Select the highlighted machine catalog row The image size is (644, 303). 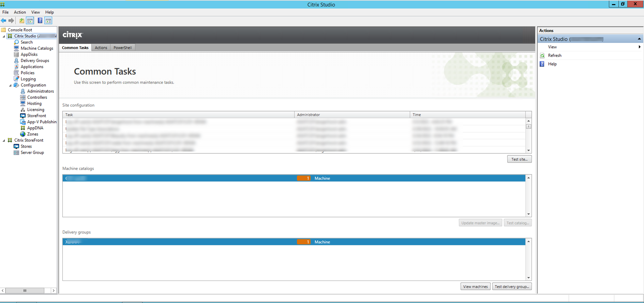tap(294, 178)
